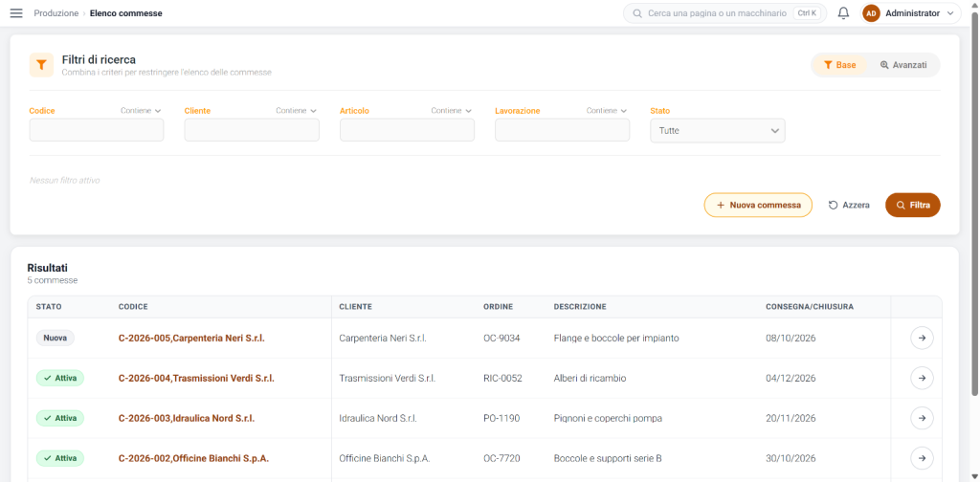980x482 pixels.
Task: Click the CODICE column header
Action: click(133, 307)
